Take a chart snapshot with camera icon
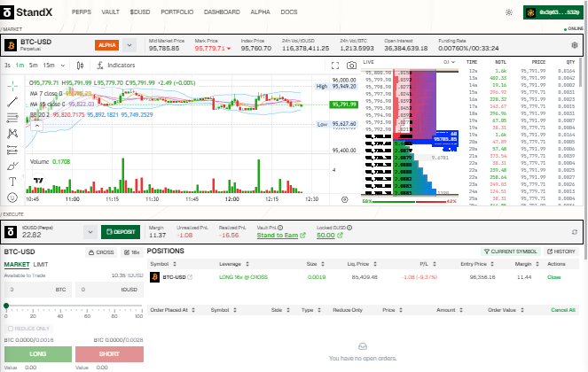 (x=351, y=66)
